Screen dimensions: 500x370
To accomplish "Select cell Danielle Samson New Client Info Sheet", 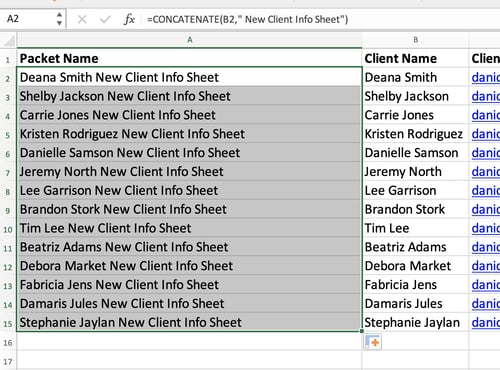I will click(x=189, y=153).
